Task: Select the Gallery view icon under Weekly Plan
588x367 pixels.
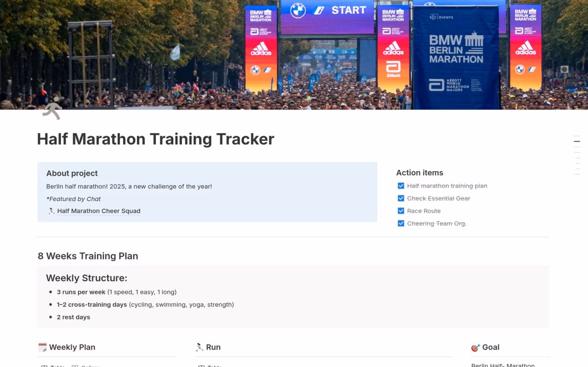Action: [75, 366]
